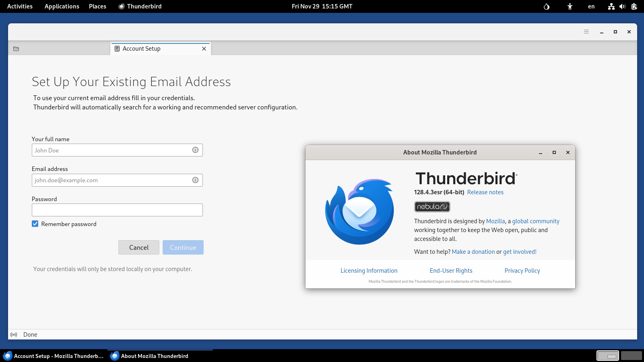Close the Account Setup tab

204,49
